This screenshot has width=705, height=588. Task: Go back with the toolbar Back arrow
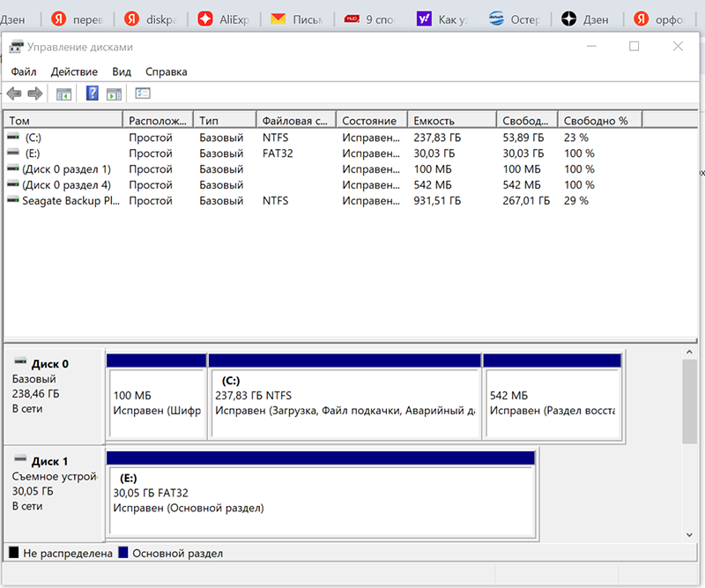tap(14, 93)
